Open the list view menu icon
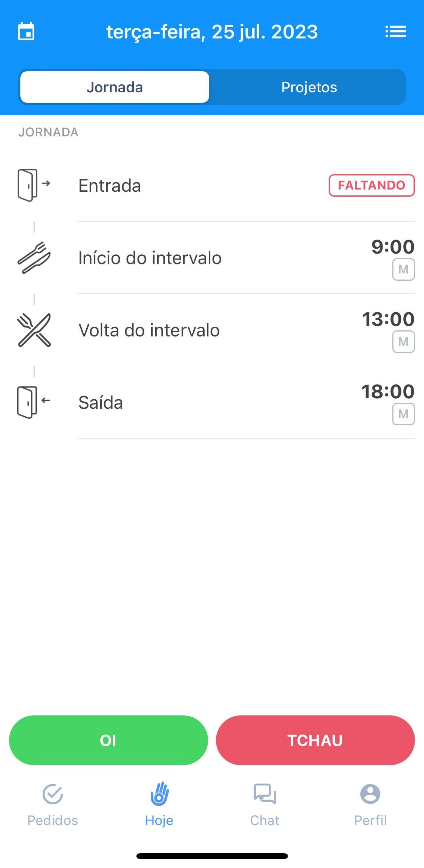Screen dimensions: 424x868 click(396, 32)
